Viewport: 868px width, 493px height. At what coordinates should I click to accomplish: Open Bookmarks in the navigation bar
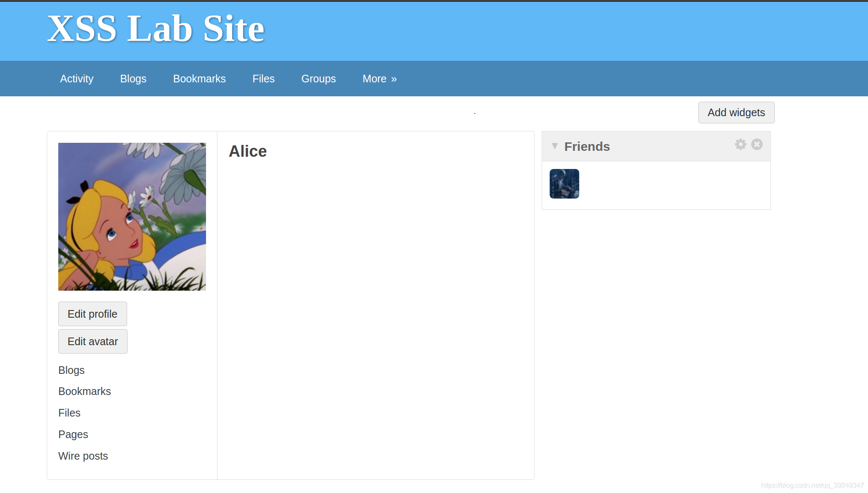click(x=199, y=79)
